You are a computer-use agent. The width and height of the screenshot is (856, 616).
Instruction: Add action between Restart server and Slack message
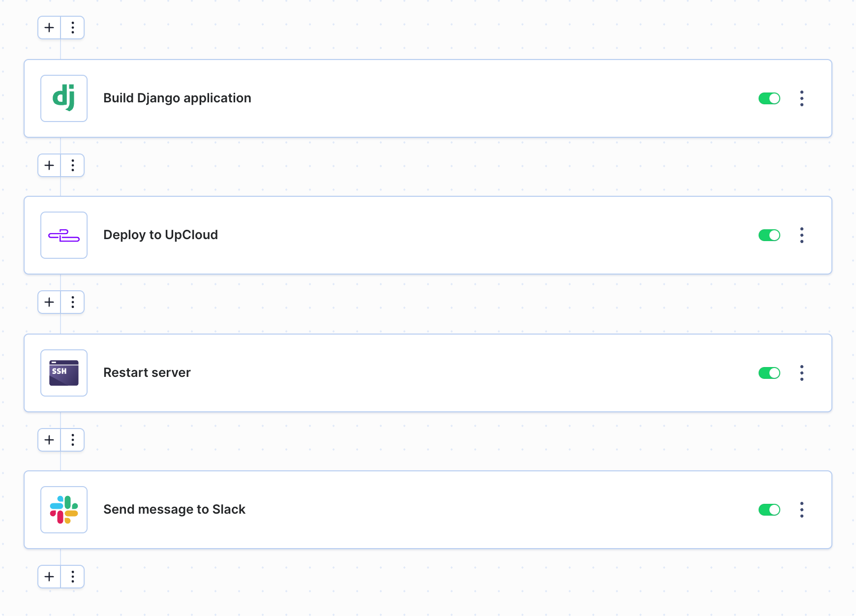(x=49, y=440)
